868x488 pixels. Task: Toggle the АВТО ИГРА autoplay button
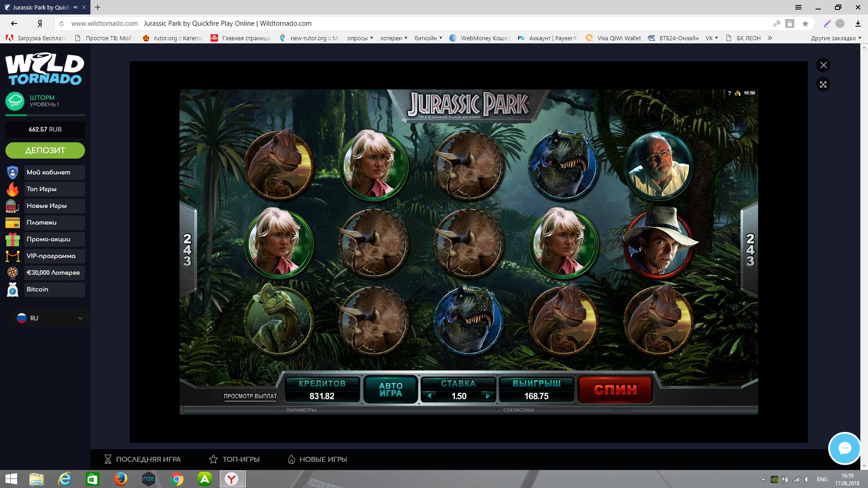coord(391,389)
